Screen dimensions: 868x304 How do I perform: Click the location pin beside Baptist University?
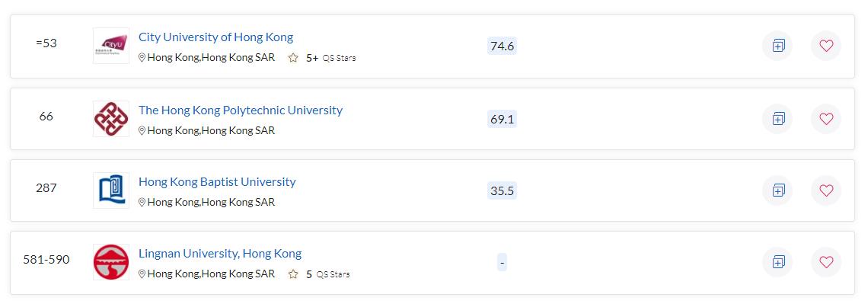pos(142,203)
